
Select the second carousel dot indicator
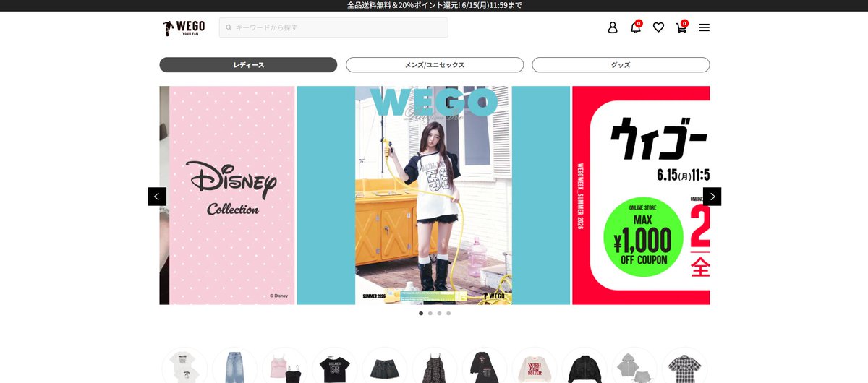pyautogui.click(x=430, y=314)
